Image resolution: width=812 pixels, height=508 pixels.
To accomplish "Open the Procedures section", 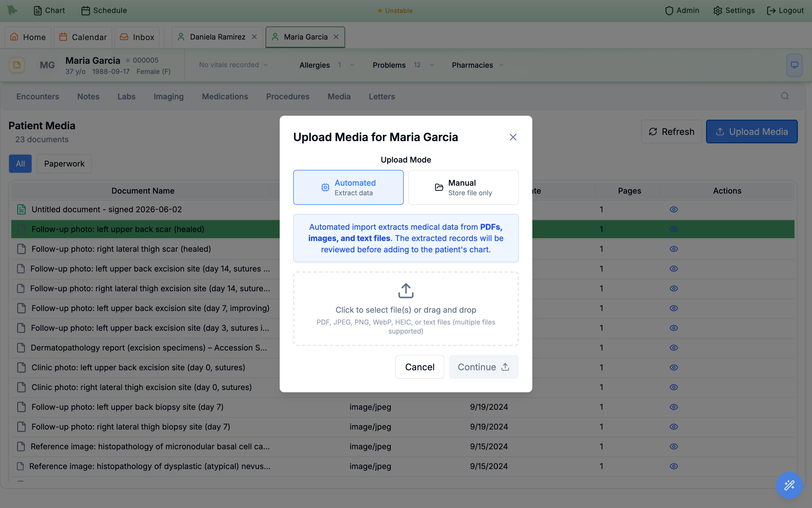I will (x=288, y=97).
